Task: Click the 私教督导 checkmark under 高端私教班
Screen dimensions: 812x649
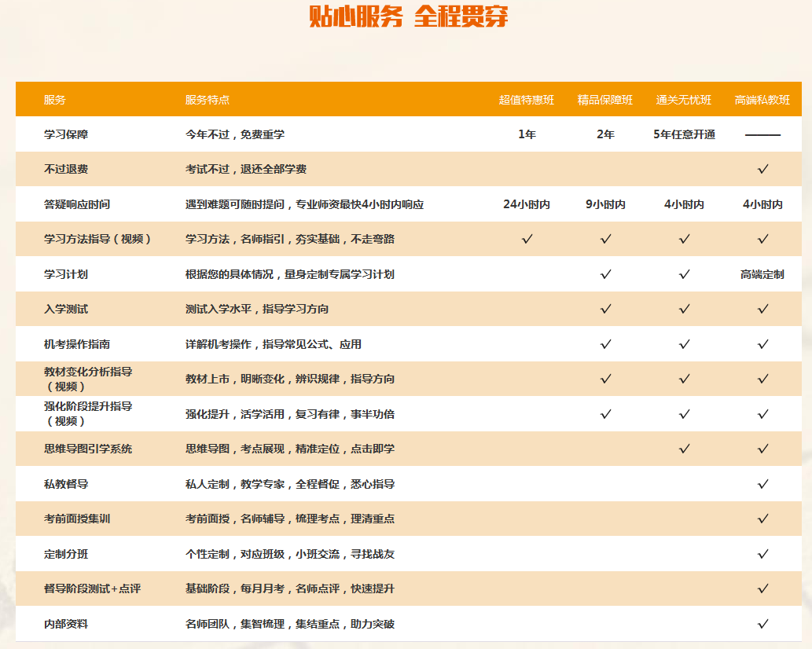Action: (x=762, y=484)
